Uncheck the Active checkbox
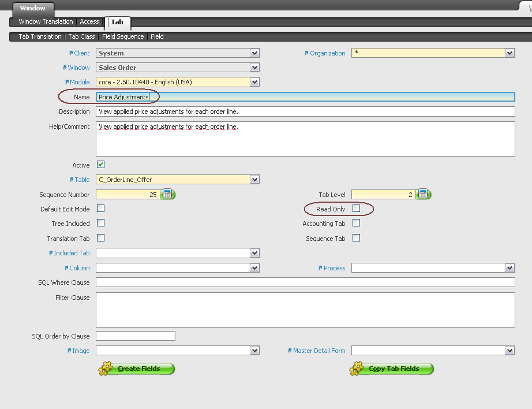This screenshot has width=532, height=409. click(101, 165)
